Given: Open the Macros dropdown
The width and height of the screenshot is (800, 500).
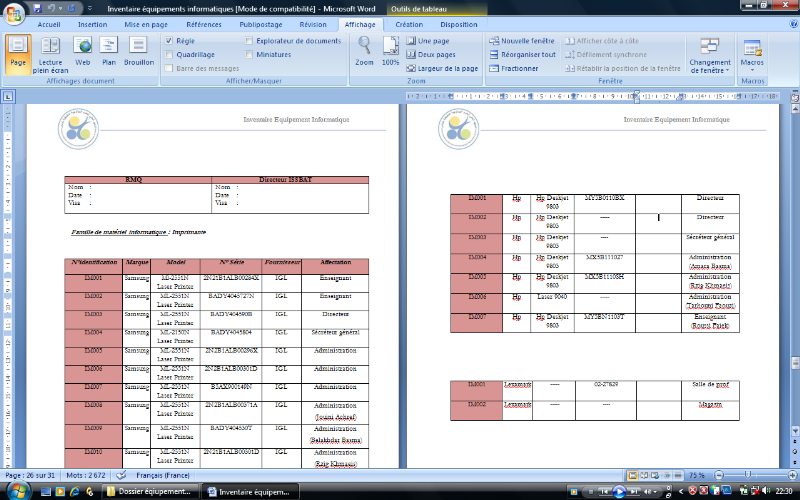Looking at the screenshot, I should [x=752, y=54].
